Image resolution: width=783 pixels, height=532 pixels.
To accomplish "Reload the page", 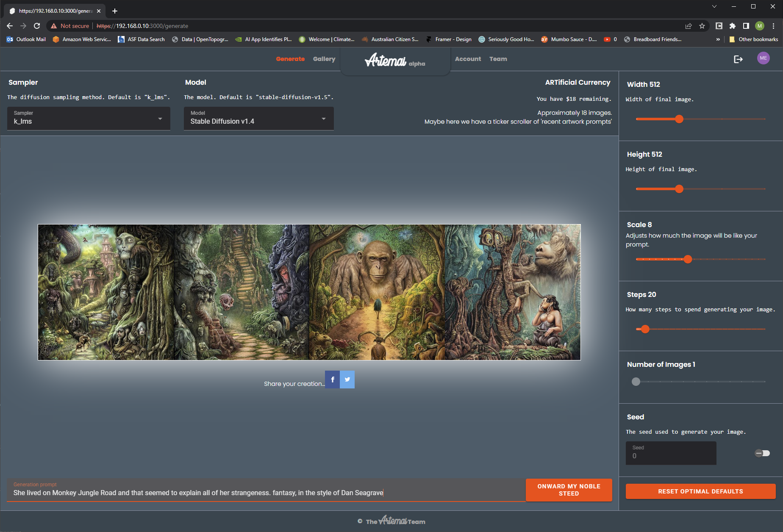I will click(x=37, y=26).
